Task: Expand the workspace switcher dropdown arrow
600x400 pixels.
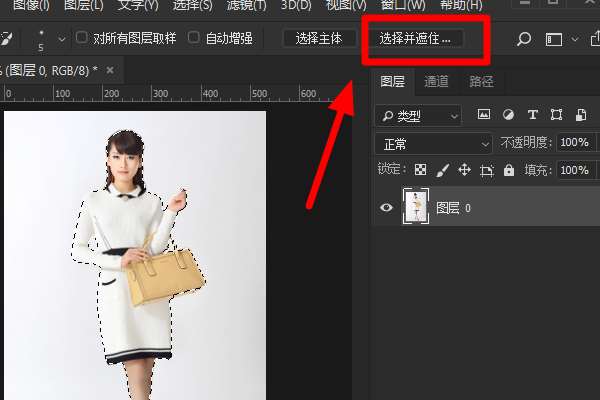Action: [574, 39]
